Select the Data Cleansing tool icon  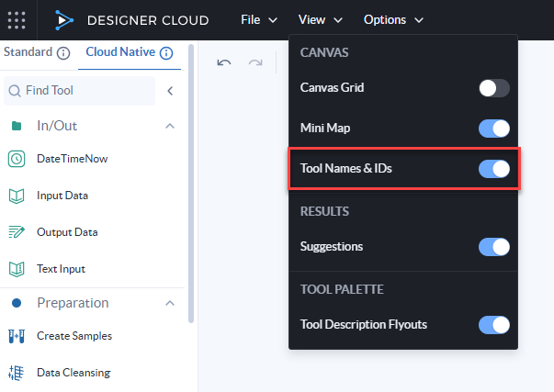click(x=17, y=373)
